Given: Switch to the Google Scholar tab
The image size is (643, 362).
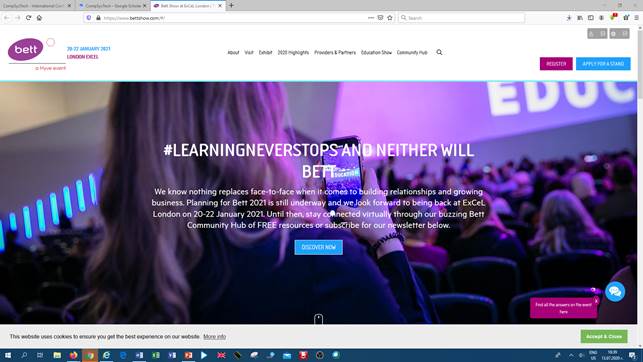Looking at the screenshot, I should 113,6.
